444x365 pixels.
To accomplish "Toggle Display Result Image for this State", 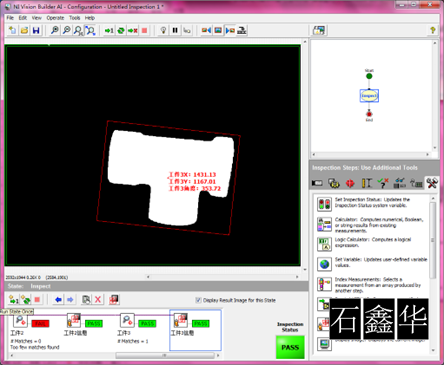I will point(198,300).
